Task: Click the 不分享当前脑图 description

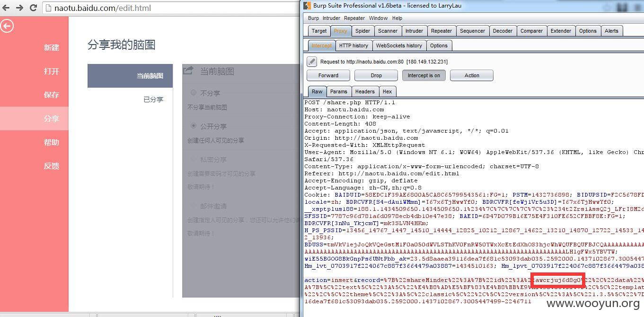Action: click(x=207, y=107)
